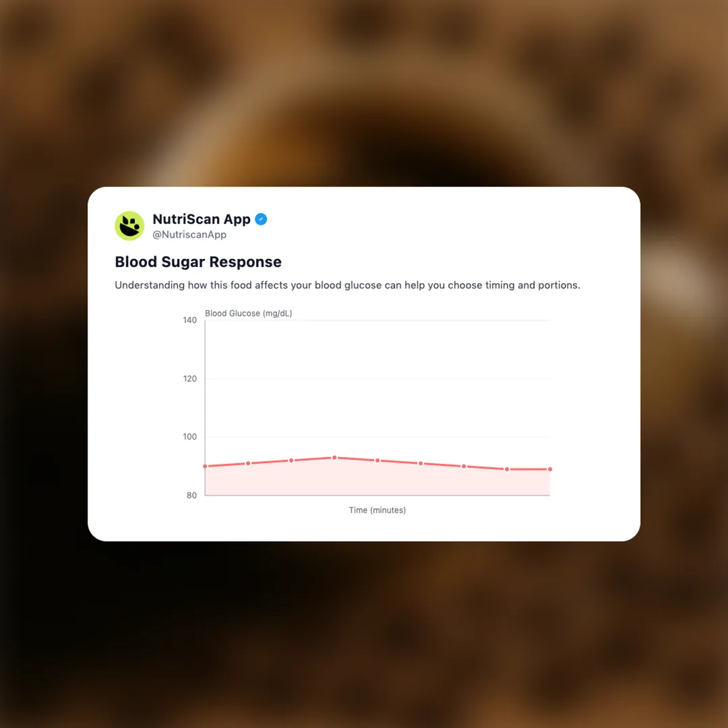Click the NutriScan App avatar logo
The width and height of the screenshot is (728, 728).
tap(129, 226)
